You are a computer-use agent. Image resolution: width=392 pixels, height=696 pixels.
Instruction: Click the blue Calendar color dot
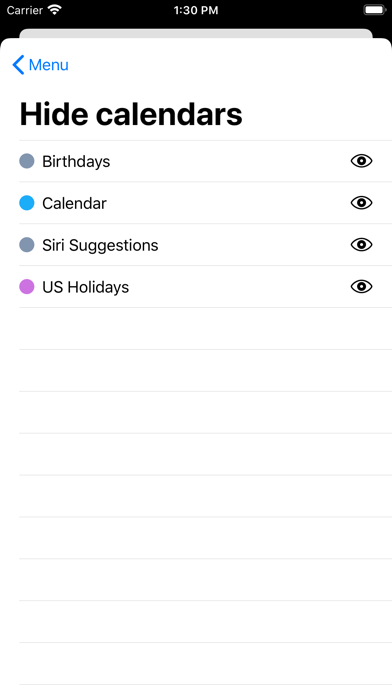point(27,203)
